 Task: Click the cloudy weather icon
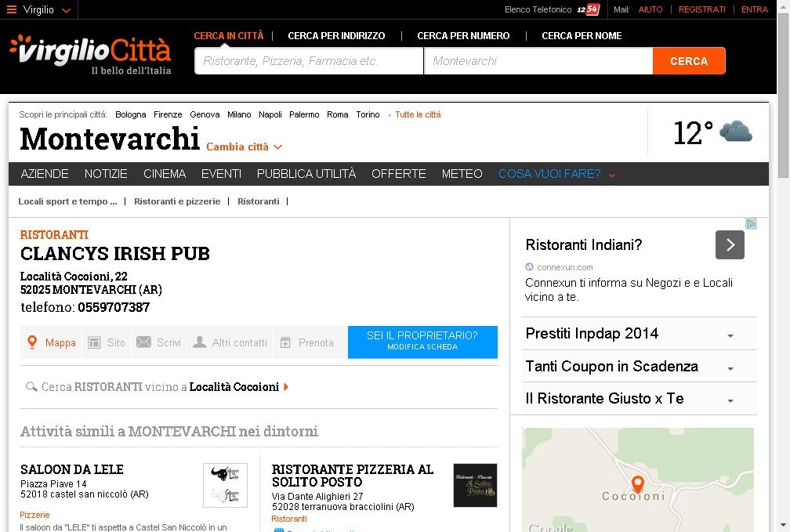click(x=736, y=132)
